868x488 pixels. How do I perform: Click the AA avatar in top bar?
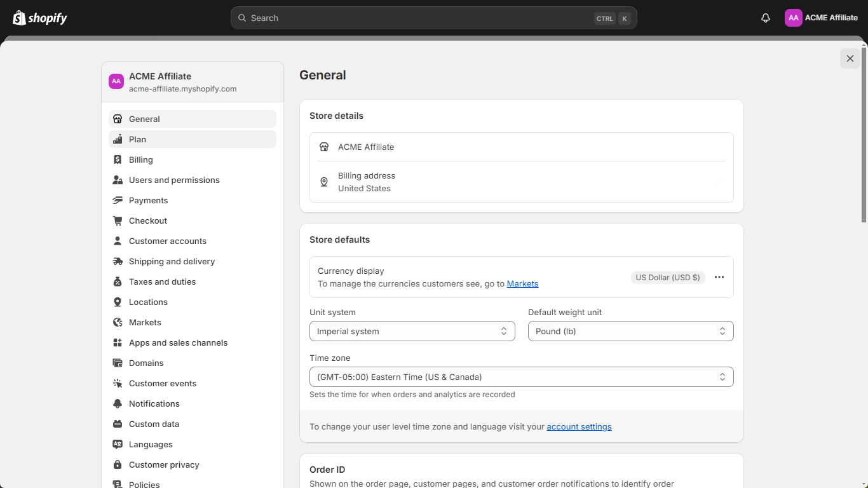coord(793,18)
